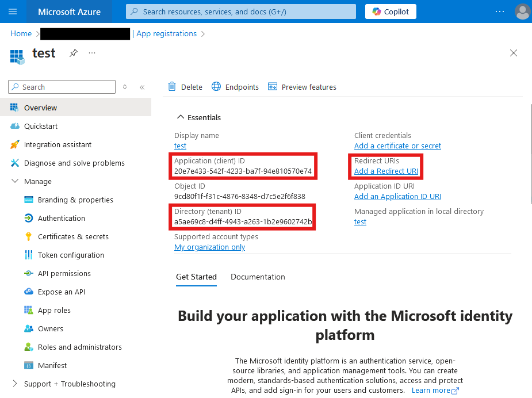
Task: Open Quickstart in the sidebar
Action: 40,126
